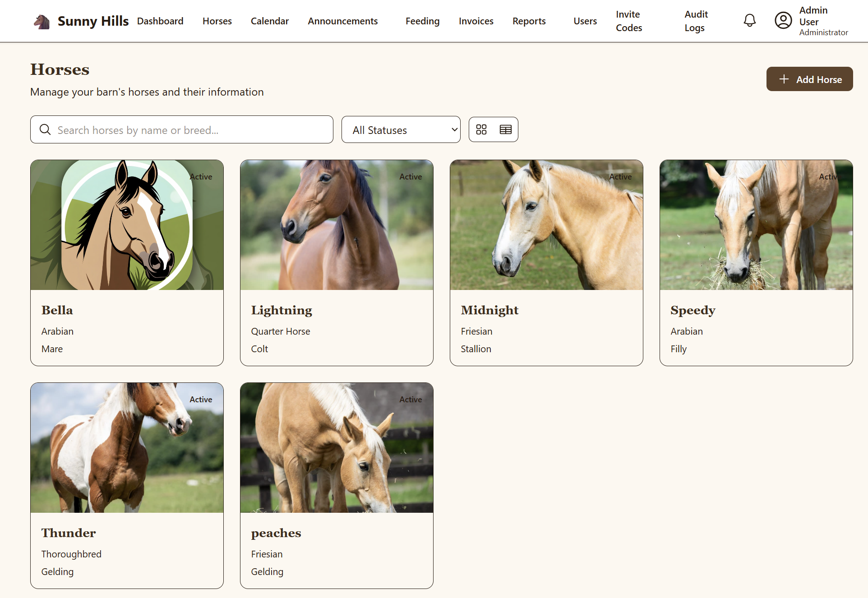
Task: Open the Horses navigation item
Action: click(x=217, y=21)
